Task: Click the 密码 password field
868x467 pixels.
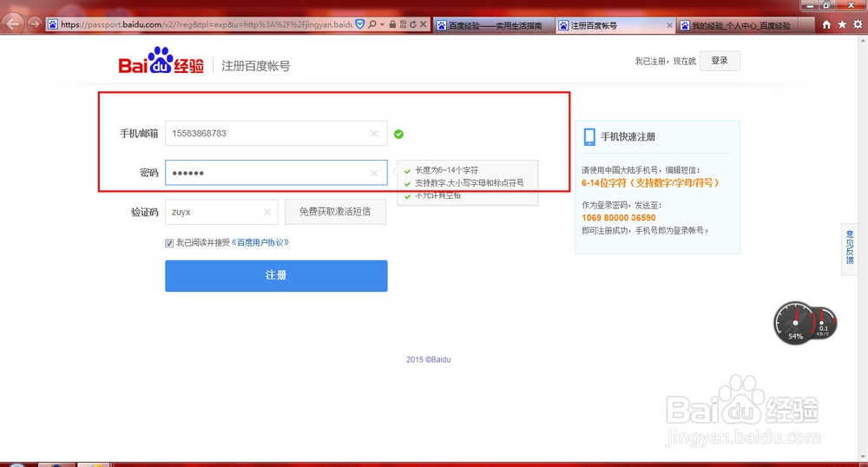Action: [x=276, y=173]
